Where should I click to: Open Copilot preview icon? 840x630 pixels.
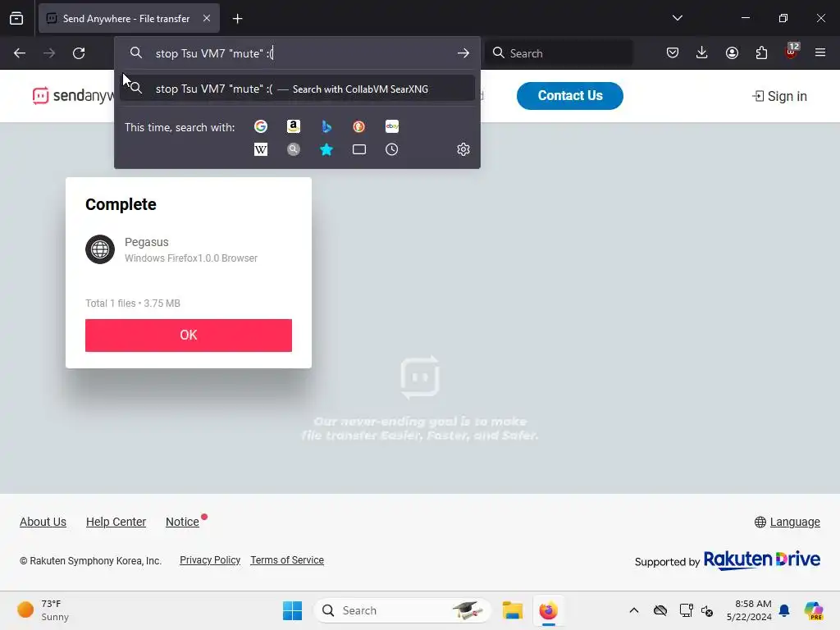tap(813, 610)
